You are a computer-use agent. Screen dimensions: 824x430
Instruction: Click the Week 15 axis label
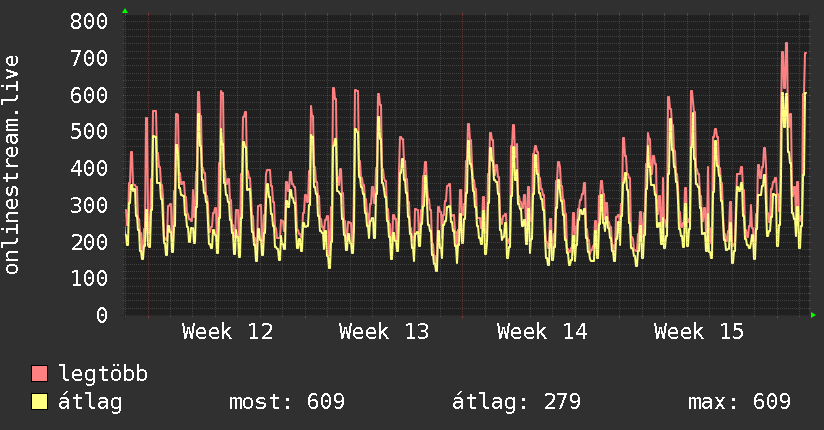[699, 332]
